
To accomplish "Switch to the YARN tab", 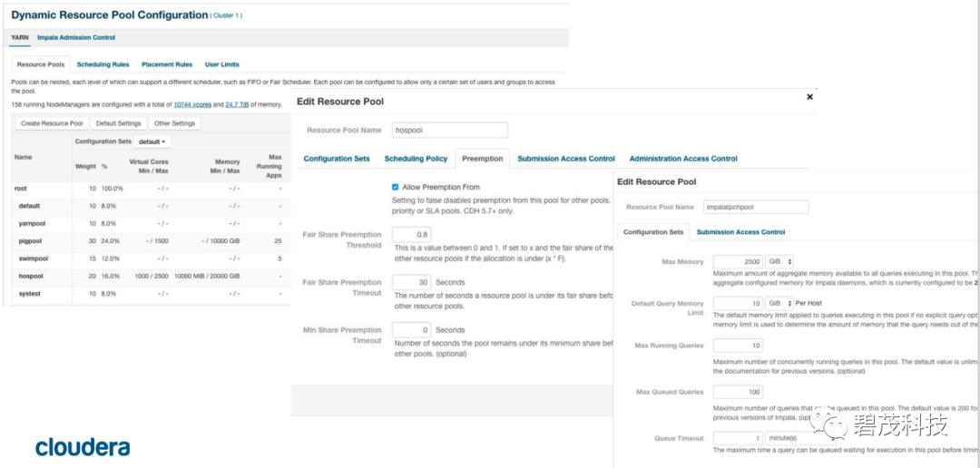I will click(20, 37).
